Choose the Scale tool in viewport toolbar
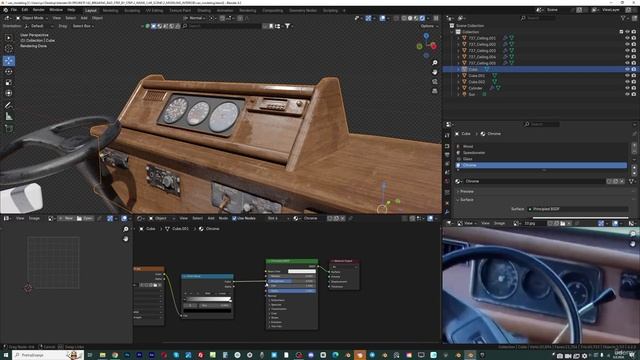 pyautogui.click(x=9, y=82)
